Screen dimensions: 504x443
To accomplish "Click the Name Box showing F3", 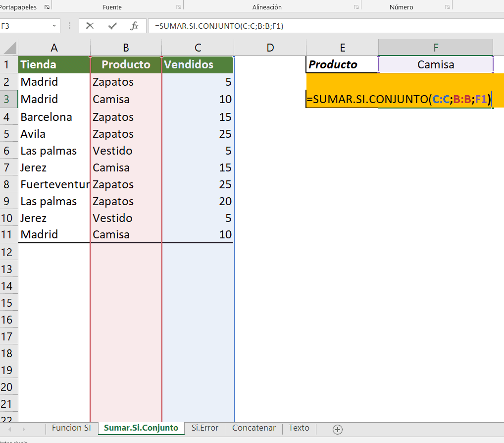I will tap(25, 26).
